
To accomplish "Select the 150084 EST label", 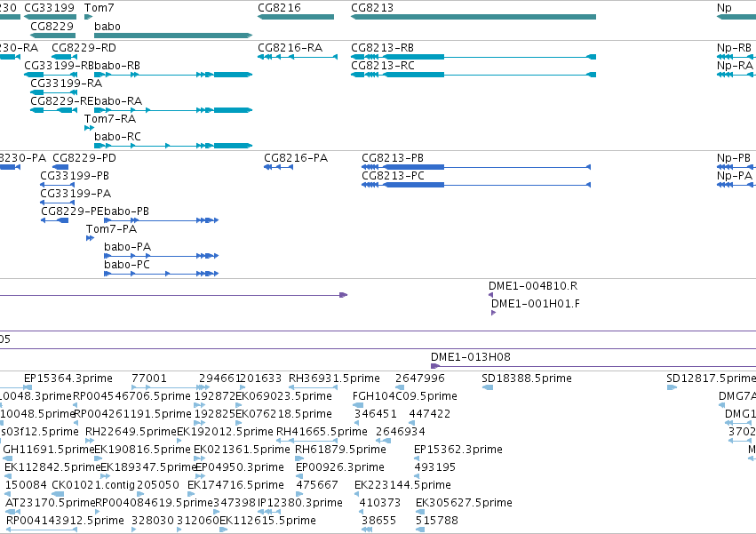I will tap(26, 485).
